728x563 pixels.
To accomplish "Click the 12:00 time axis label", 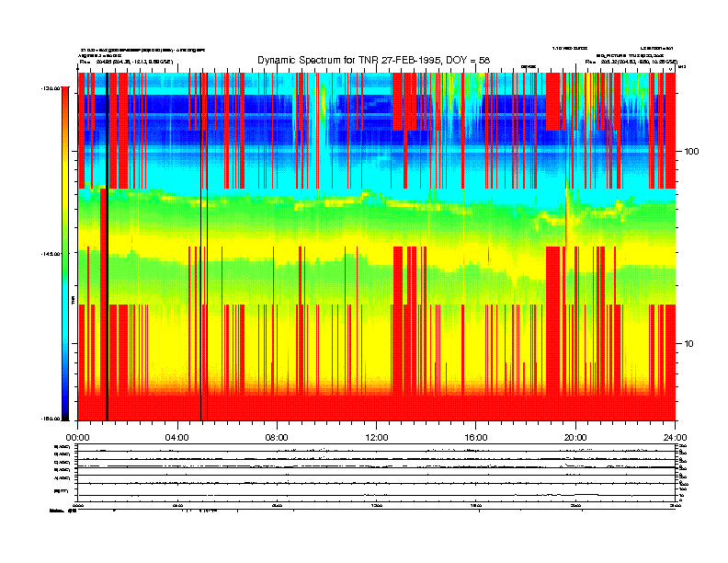I will pos(376,426).
